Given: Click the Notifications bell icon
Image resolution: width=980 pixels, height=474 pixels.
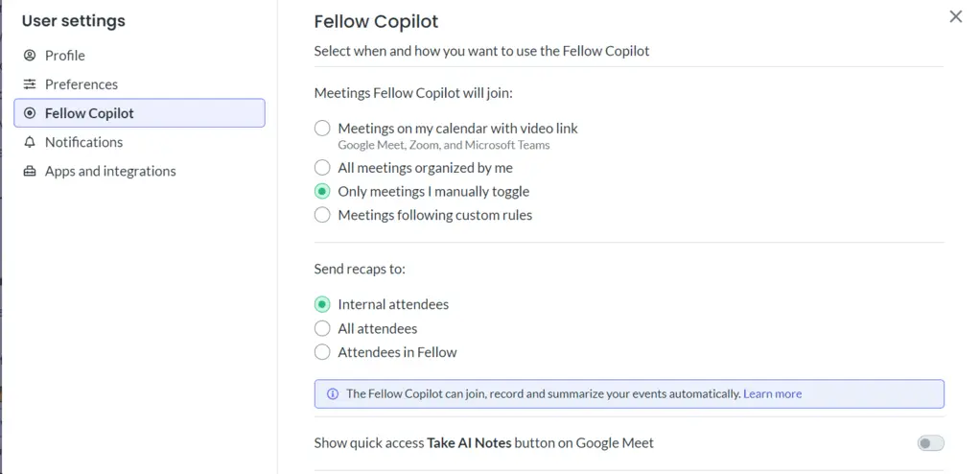Looking at the screenshot, I should 30,142.
